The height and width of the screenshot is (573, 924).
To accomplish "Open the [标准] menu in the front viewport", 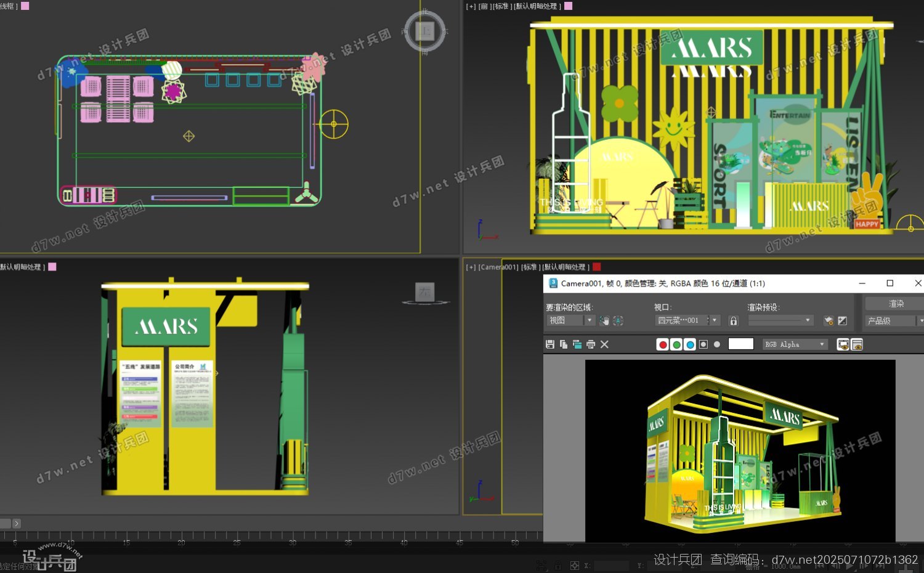I will click(x=501, y=6).
